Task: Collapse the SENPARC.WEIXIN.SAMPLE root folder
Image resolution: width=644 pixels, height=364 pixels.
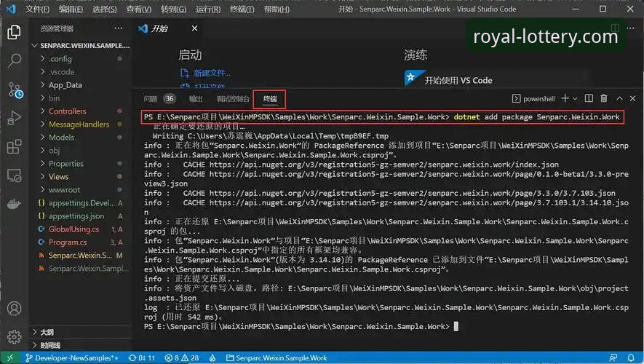Action: pos(81,45)
